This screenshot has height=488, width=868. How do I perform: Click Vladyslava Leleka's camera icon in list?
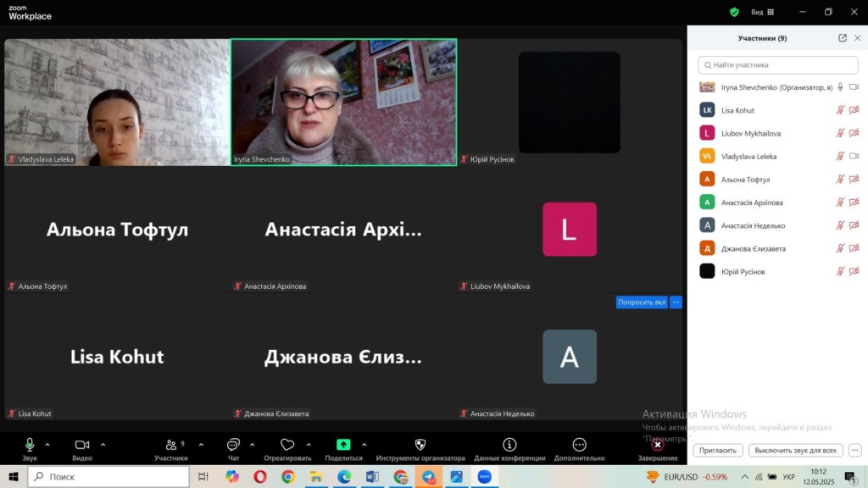coord(854,156)
